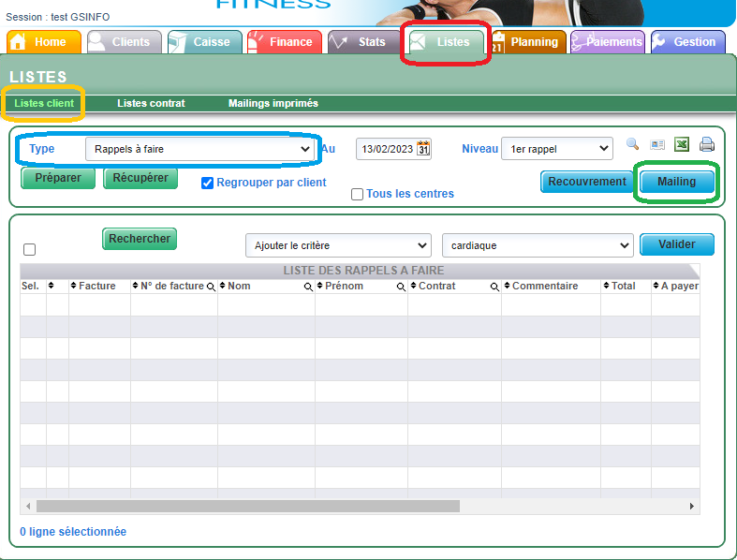Viewport: 737px width, 560px height.
Task: Uncheck Regrouper par client checkbox
Action: (x=208, y=183)
